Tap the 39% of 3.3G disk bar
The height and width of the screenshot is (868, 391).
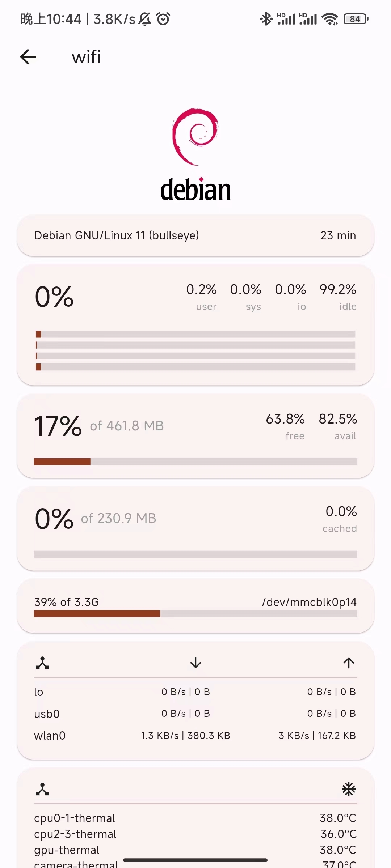tap(195, 613)
